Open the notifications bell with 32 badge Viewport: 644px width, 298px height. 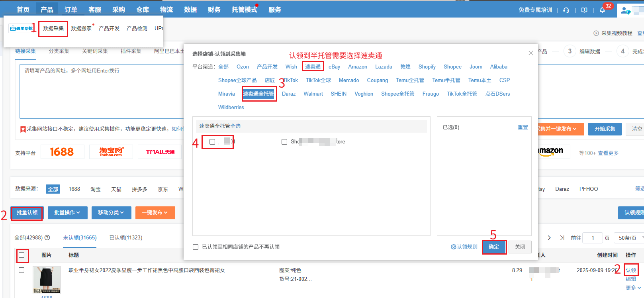[603, 10]
